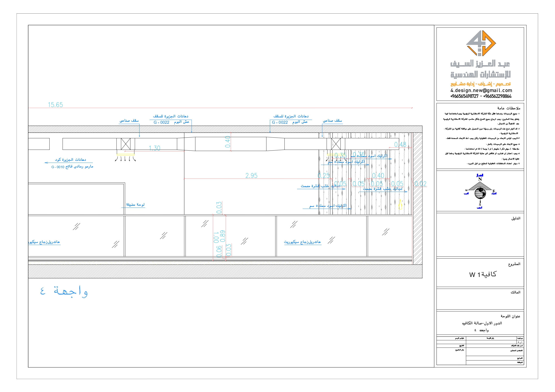Click the 'الدليل' heading in title block

[x=516, y=218]
